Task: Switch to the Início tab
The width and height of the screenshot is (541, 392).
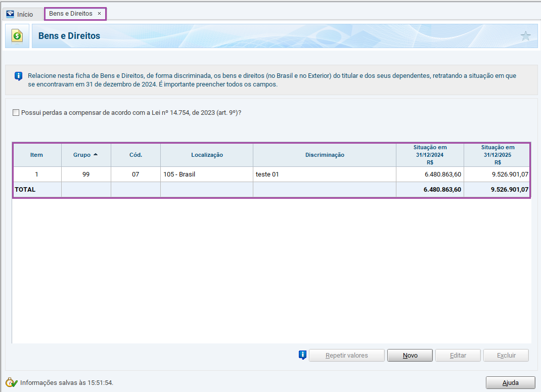Action: (23, 14)
